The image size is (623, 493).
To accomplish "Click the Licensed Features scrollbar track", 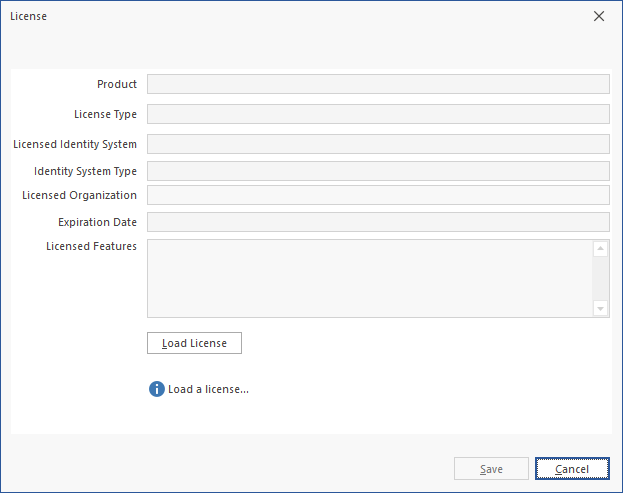I will pyautogui.click(x=600, y=279).
